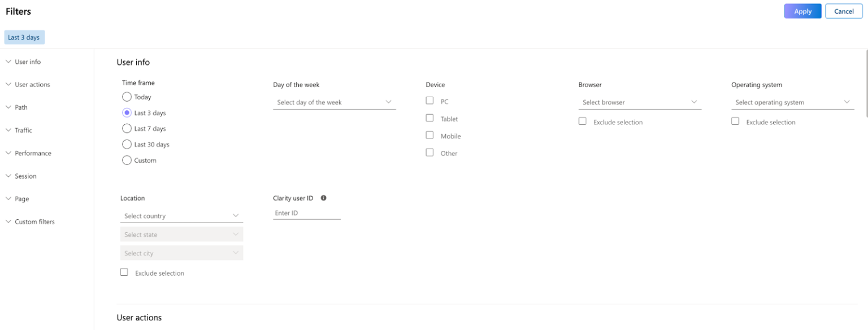Expand the Performance filters section

pyautogui.click(x=8, y=153)
